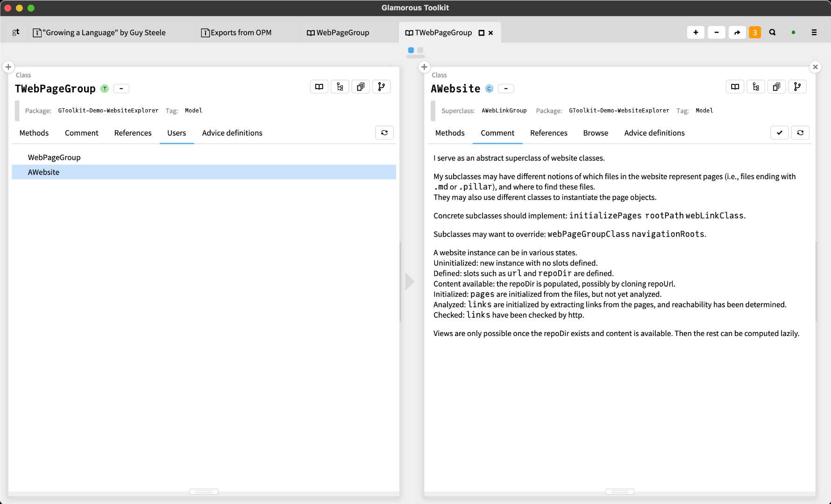Screen dimensions: 831x504
Task: Show class hierarchy icon in AWebsite pane
Action: (x=756, y=87)
